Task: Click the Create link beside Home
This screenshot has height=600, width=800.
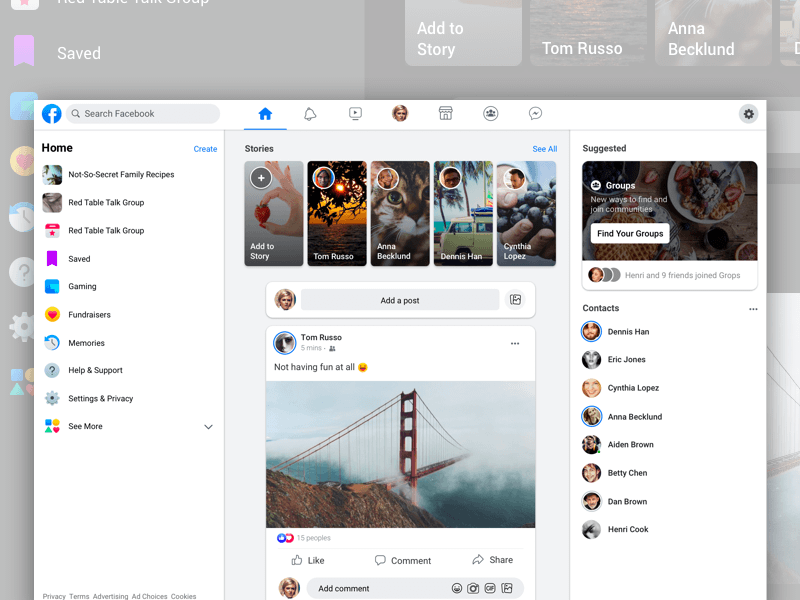Action: click(x=205, y=149)
